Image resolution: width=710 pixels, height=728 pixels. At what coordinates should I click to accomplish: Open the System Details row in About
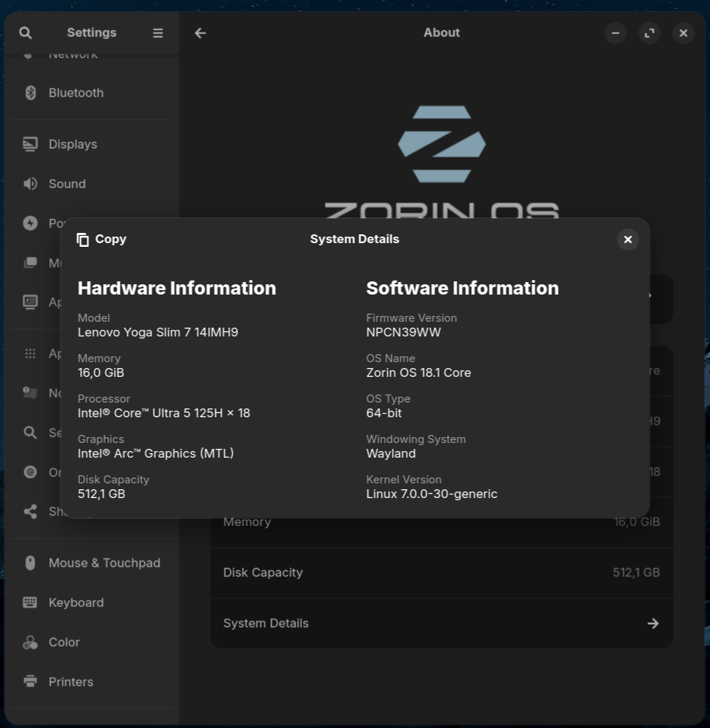(x=442, y=624)
